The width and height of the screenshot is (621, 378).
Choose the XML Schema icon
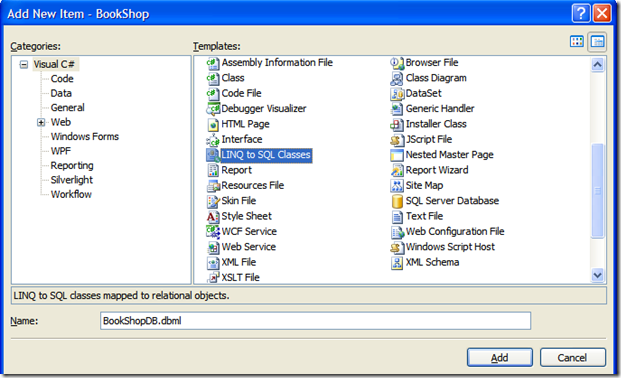tap(397, 263)
